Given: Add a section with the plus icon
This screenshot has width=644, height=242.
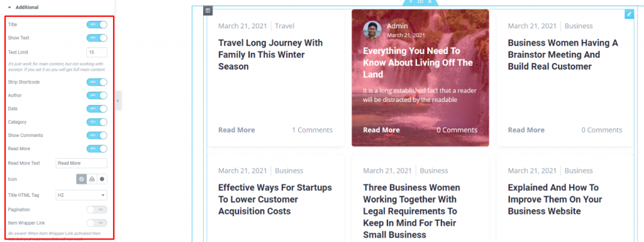Looking at the screenshot, I should click(411, 2).
